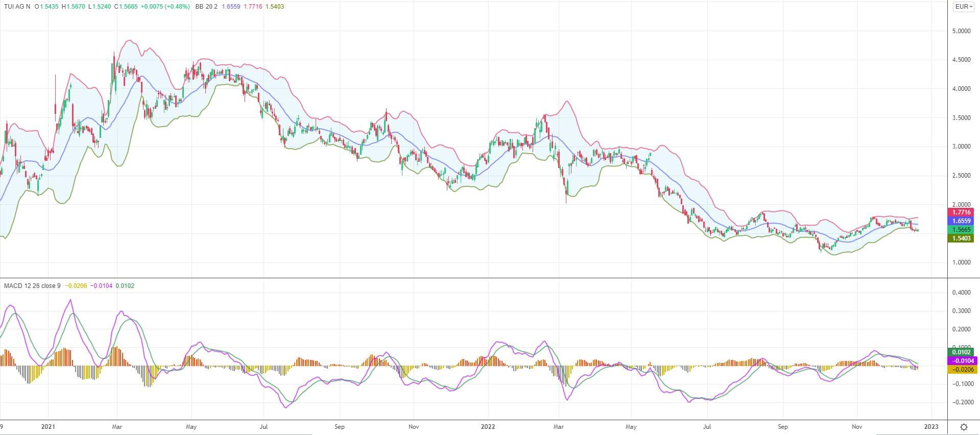Click the blue 1.6559 basis price label
The height and width of the screenshot is (435, 980).
coord(962,221)
